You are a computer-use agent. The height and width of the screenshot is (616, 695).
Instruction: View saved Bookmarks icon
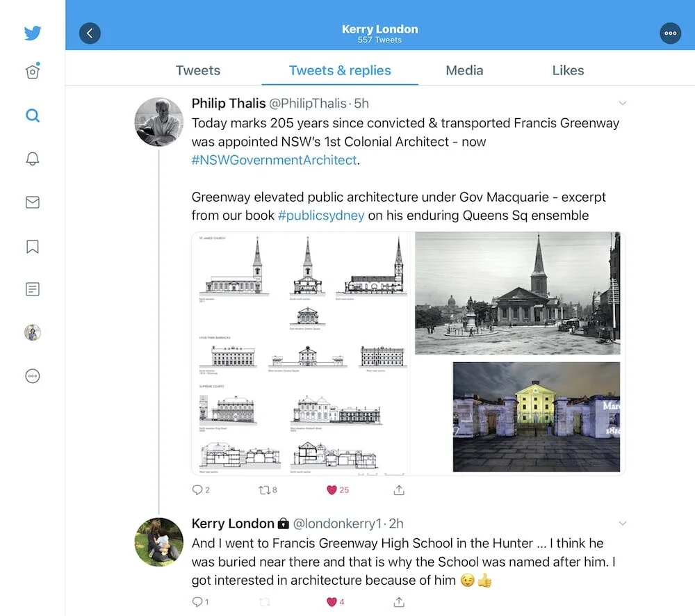click(32, 246)
